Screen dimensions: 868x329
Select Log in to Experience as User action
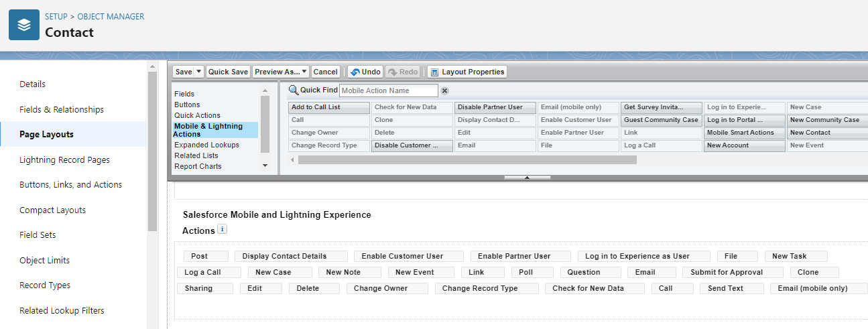[643, 256]
